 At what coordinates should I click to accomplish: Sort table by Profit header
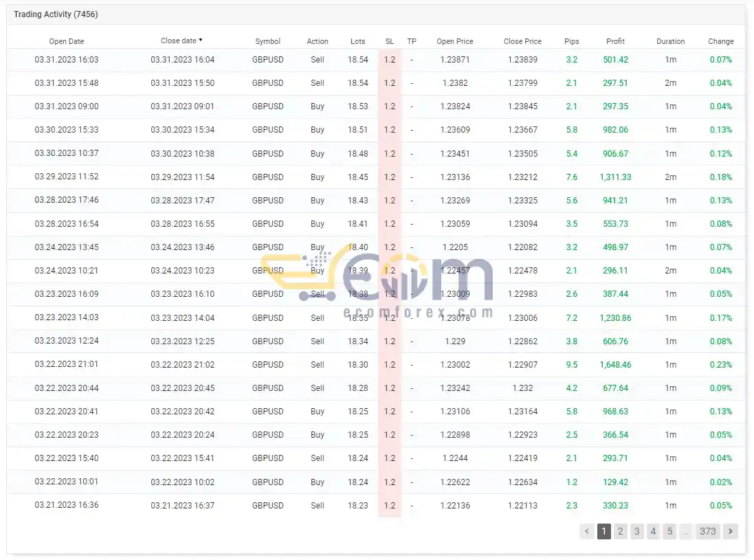point(615,41)
